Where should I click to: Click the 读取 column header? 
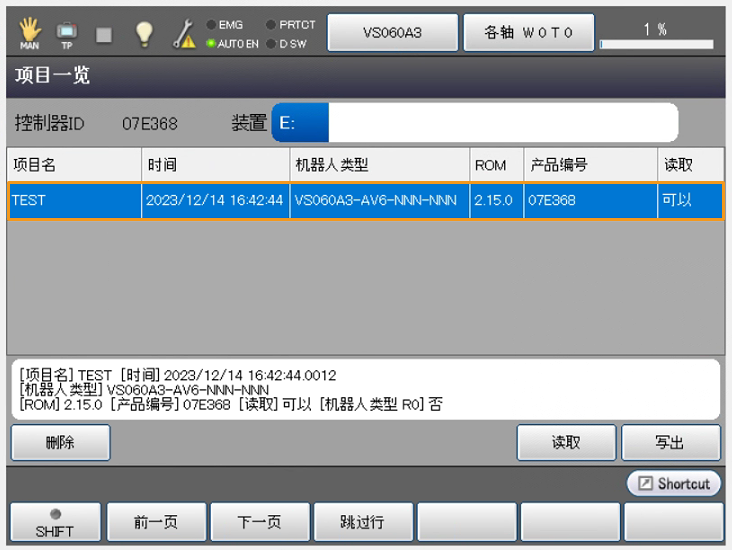click(691, 165)
